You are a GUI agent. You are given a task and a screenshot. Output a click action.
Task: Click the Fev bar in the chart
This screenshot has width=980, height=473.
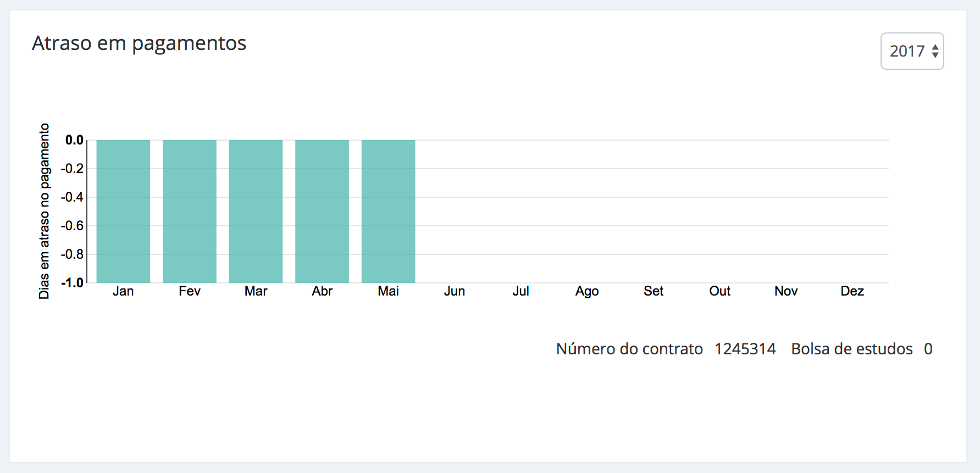point(190,212)
